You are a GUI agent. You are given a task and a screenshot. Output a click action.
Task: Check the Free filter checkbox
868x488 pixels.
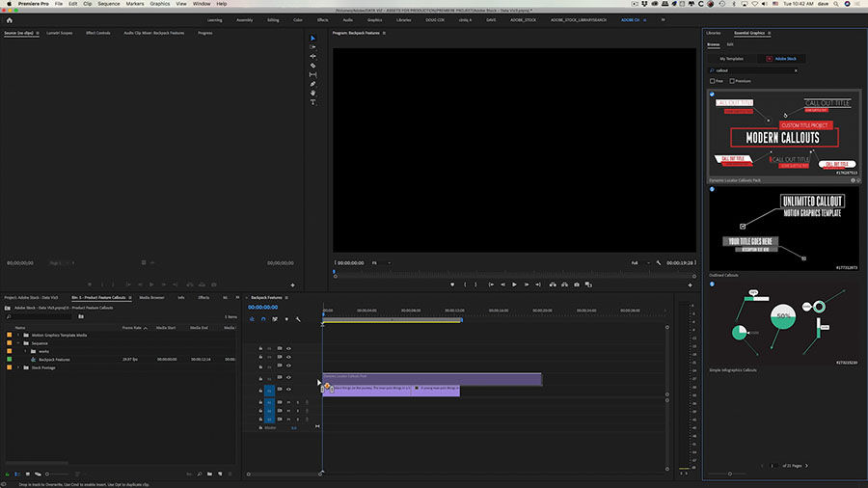pos(712,81)
